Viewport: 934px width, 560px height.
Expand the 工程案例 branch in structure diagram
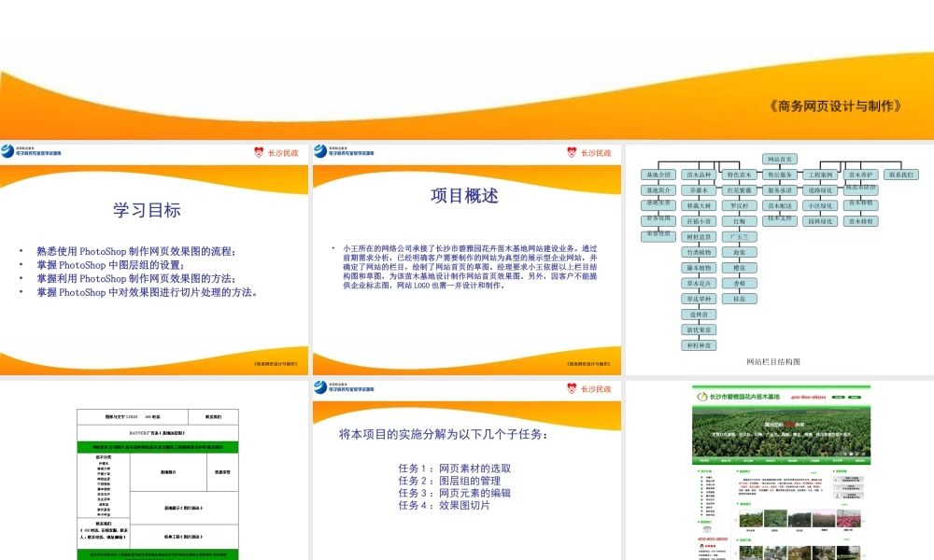click(821, 175)
